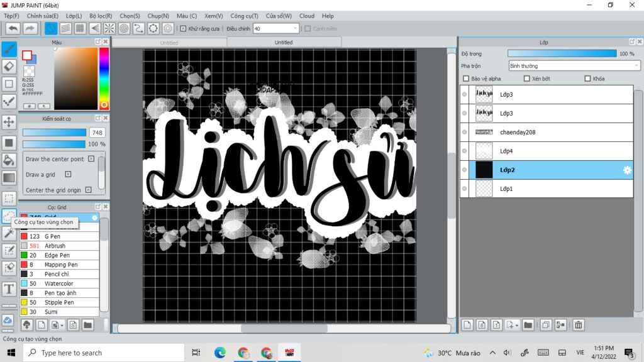Create a layer folder in Lớp panel
644x362 pixels.
(x=528, y=325)
